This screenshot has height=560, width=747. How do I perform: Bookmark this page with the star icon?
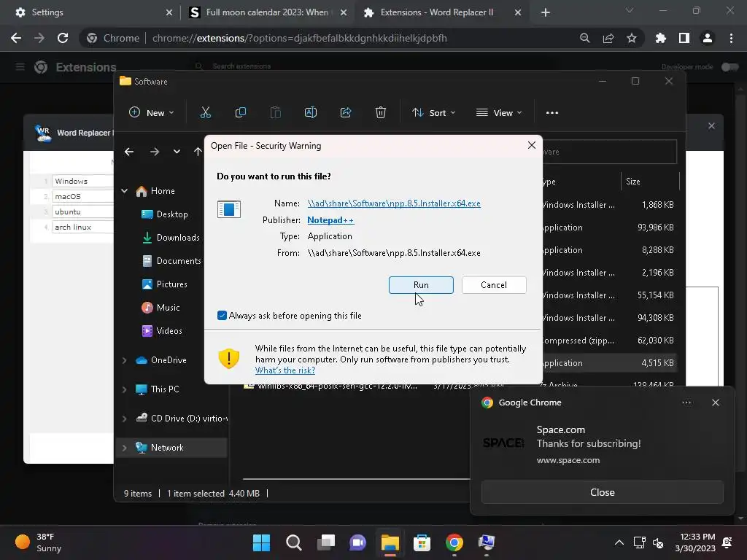tap(632, 38)
